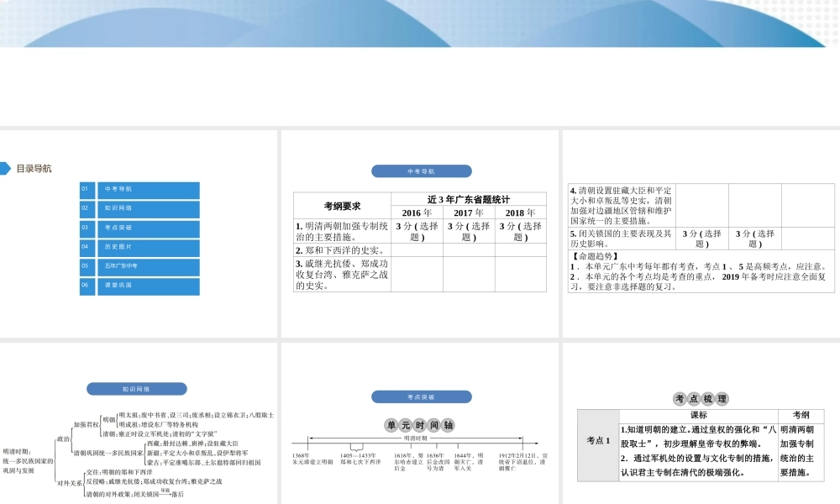Click the 2016年 column header

click(417, 213)
